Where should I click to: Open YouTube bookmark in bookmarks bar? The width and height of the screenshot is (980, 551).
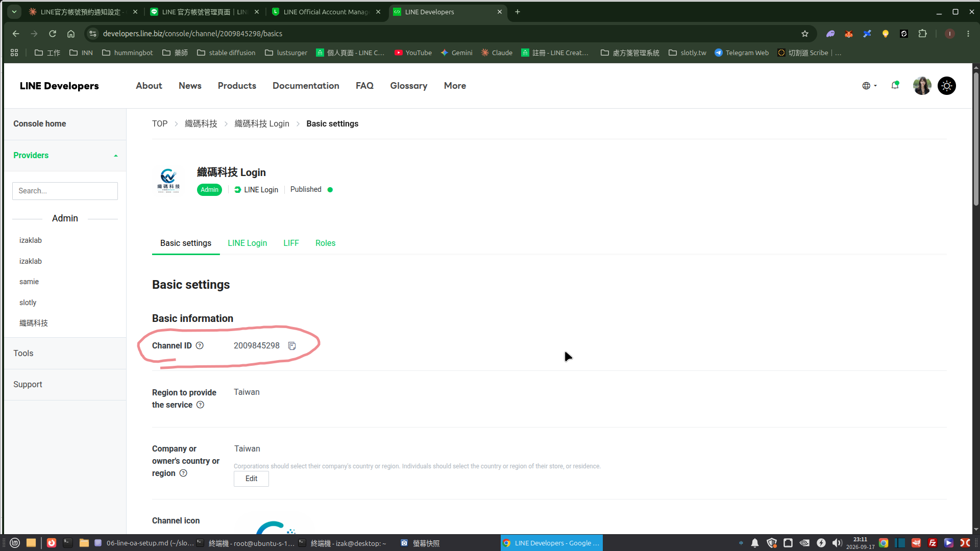(x=413, y=53)
